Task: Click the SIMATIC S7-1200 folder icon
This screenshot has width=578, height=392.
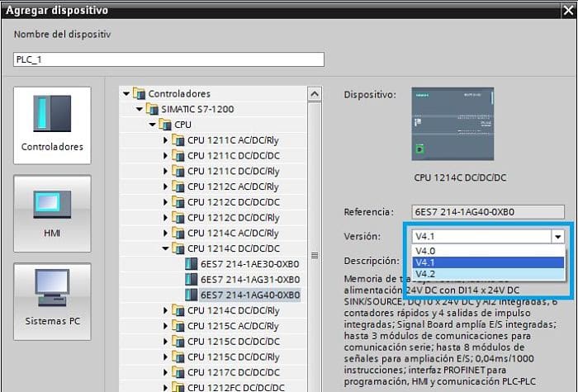Action: [152, 109]
